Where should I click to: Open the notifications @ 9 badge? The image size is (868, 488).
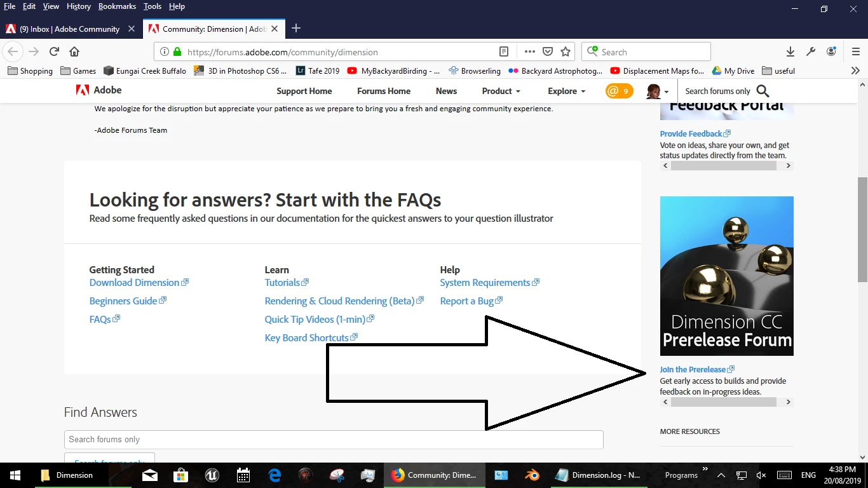[619, 91]
